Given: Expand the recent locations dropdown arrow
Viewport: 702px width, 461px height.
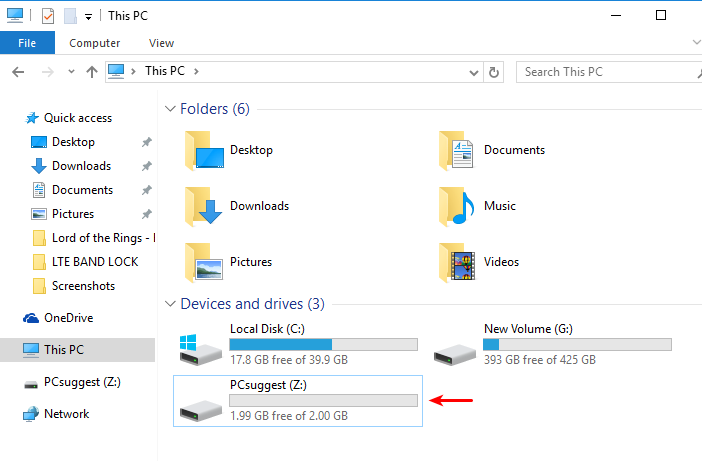Looking at the screenshot, I should (71, 72).
